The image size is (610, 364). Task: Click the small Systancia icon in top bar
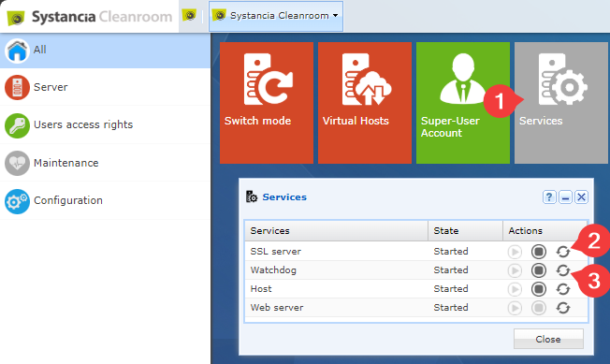point(190,16)
